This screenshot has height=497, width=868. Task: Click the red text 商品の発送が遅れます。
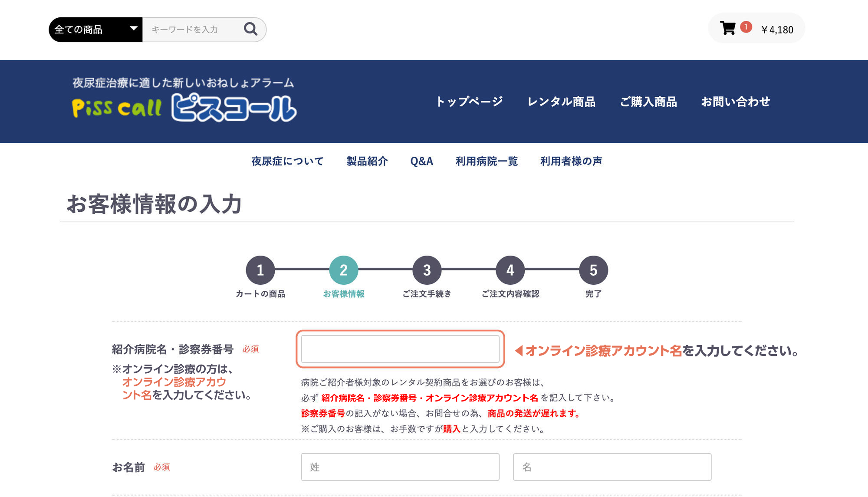535,413
